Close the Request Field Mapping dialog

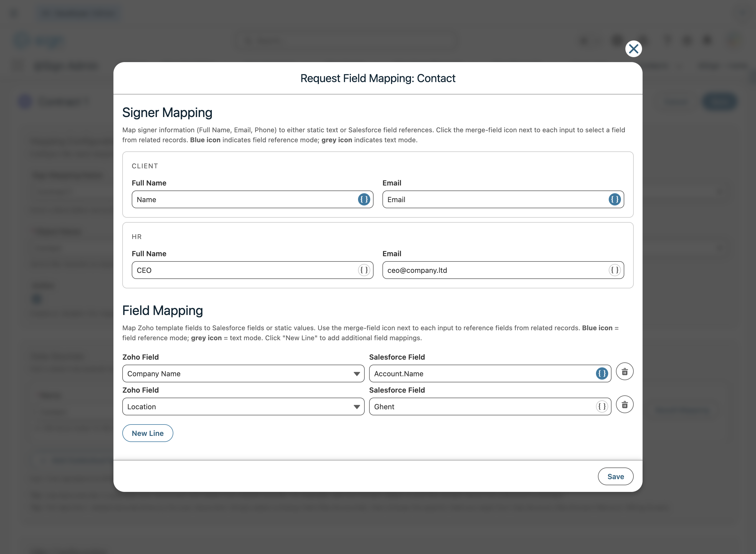pyautogui.click(x=633, y=49)
